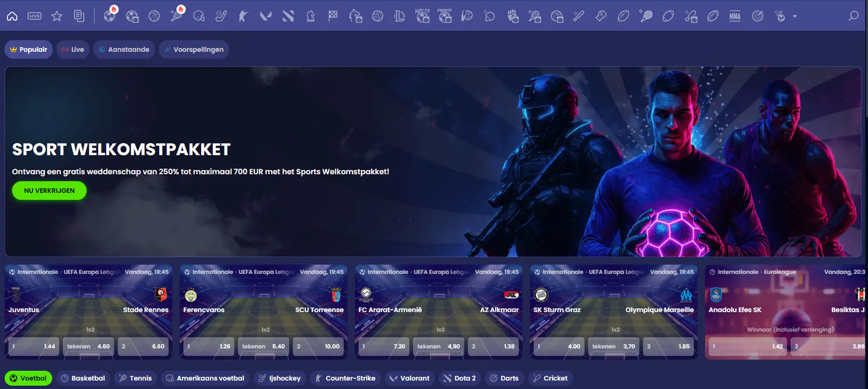The height and width of the screenshot is (389, 868).
Task: Filter by IJshockey sport chip
Action: tap(279, 378)
